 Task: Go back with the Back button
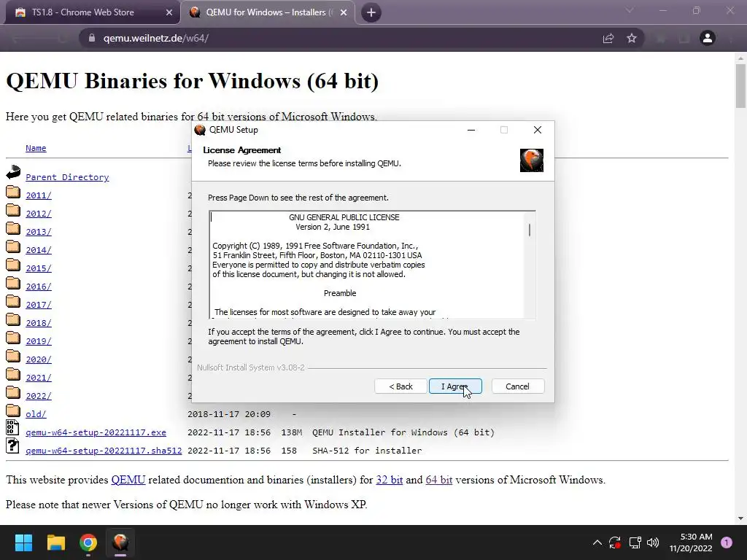[x=400, y=386]
